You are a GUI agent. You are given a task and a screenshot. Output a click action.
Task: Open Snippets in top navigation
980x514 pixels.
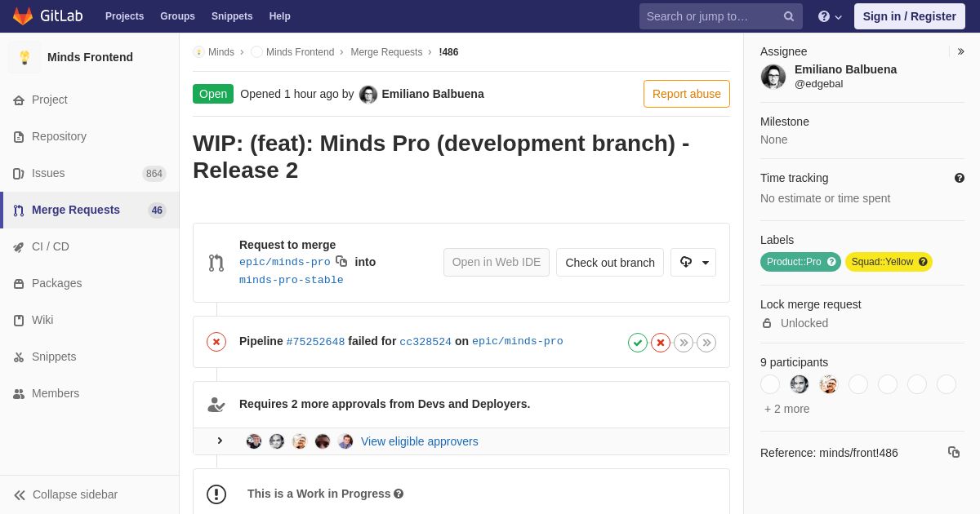tap(232, 16)
